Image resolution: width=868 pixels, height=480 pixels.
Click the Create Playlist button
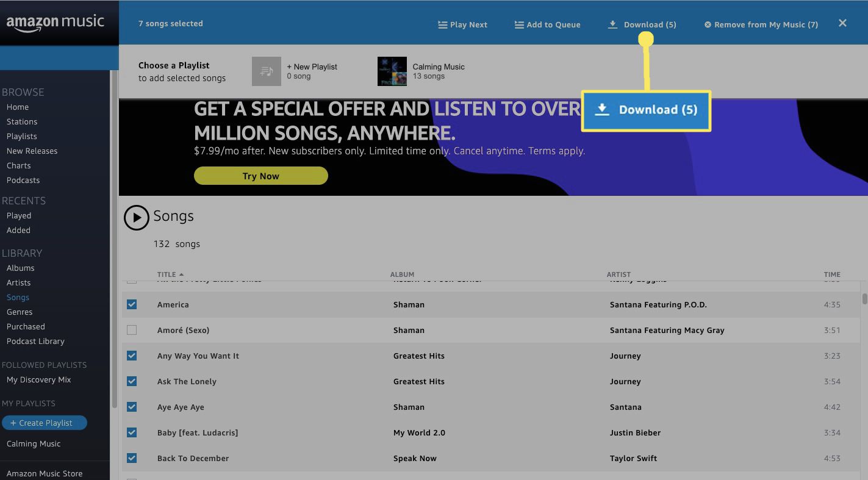pos(44,423)
